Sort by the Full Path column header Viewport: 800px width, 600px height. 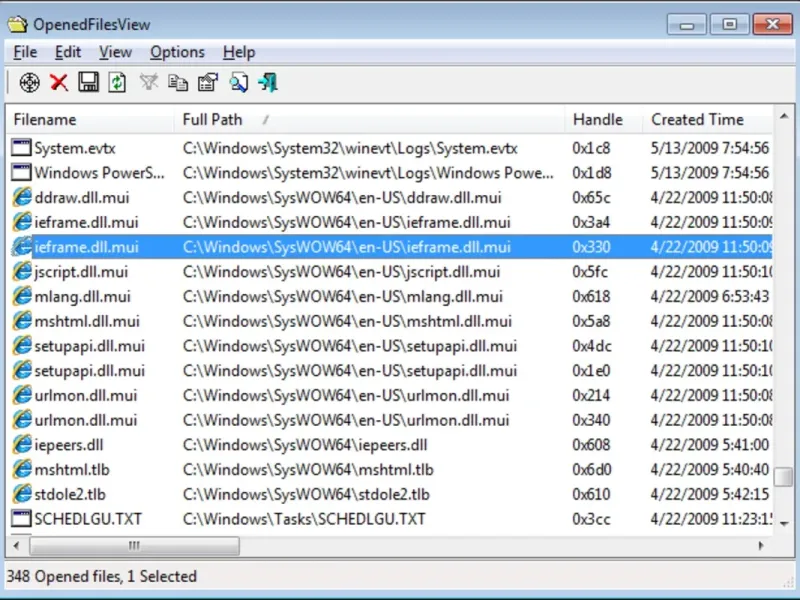click(369, 120)
